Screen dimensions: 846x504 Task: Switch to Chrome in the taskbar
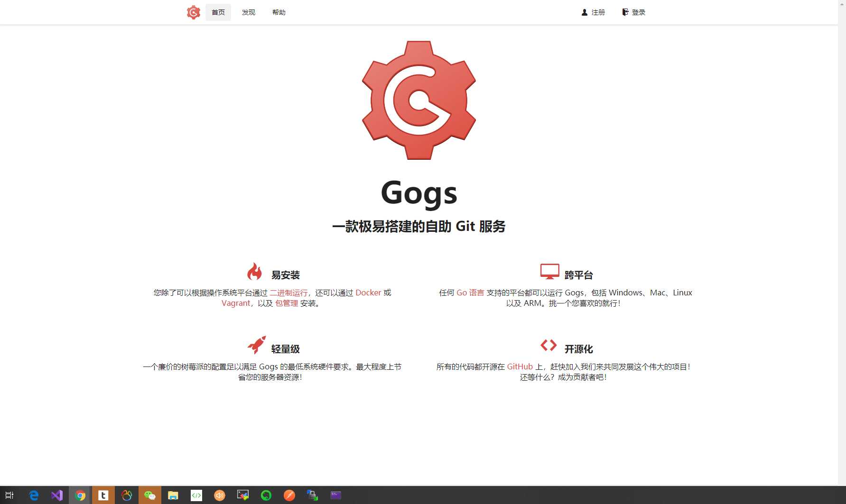tap(80, 495)
